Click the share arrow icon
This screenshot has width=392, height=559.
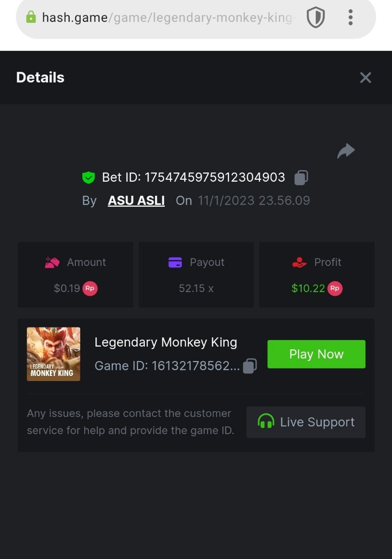click(346, 151)
